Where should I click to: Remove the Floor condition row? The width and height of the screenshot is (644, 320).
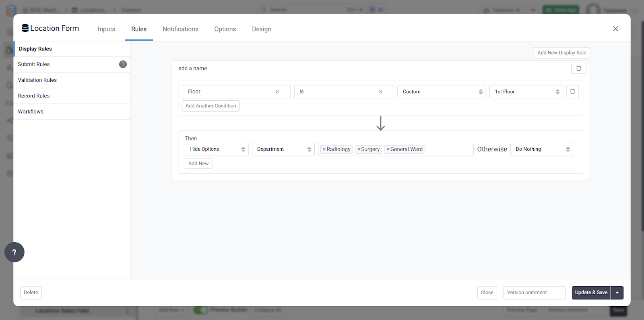572,91
